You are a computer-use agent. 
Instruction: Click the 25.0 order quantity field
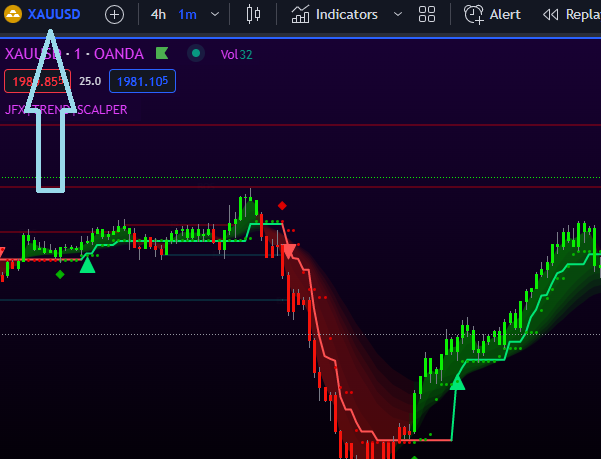pyautogui.click(x=90, y=81)
